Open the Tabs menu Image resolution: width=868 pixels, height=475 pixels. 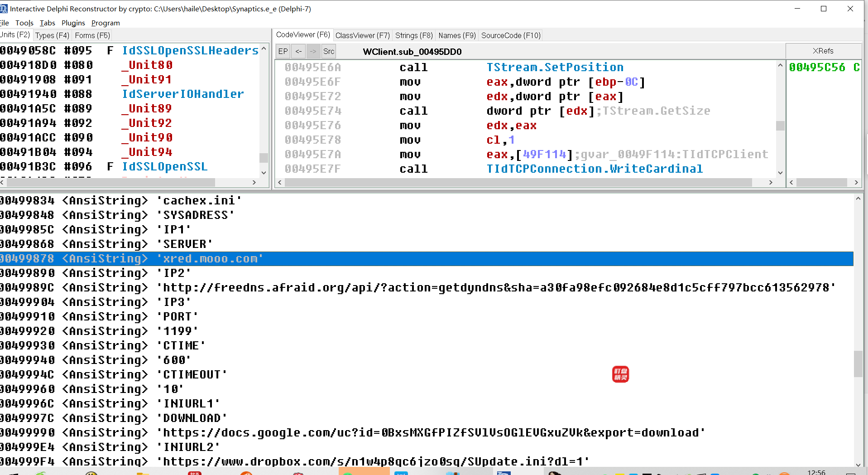[x=47, y=23]
